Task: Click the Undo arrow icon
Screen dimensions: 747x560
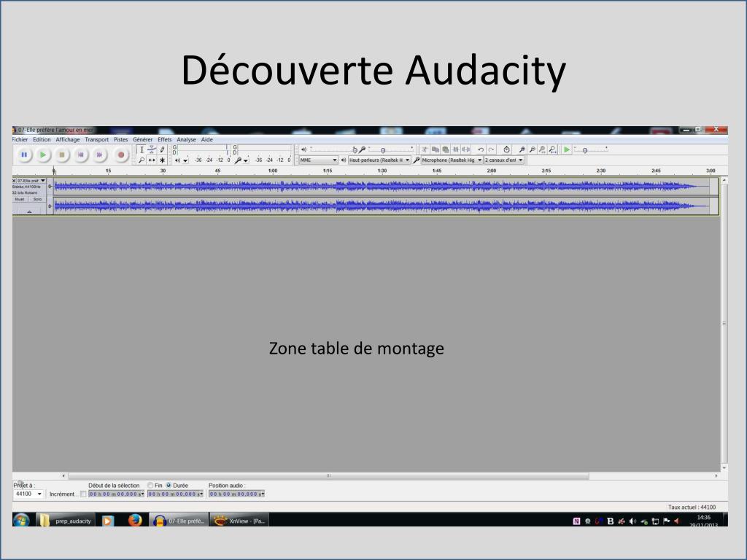Action: pos(481,149)
